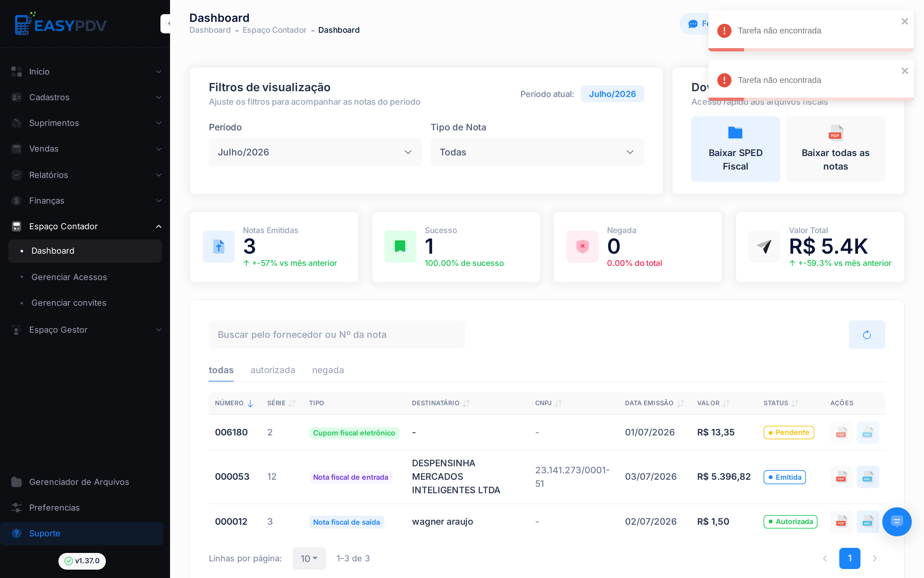Go to next page arrow

(x=875, y=558)
